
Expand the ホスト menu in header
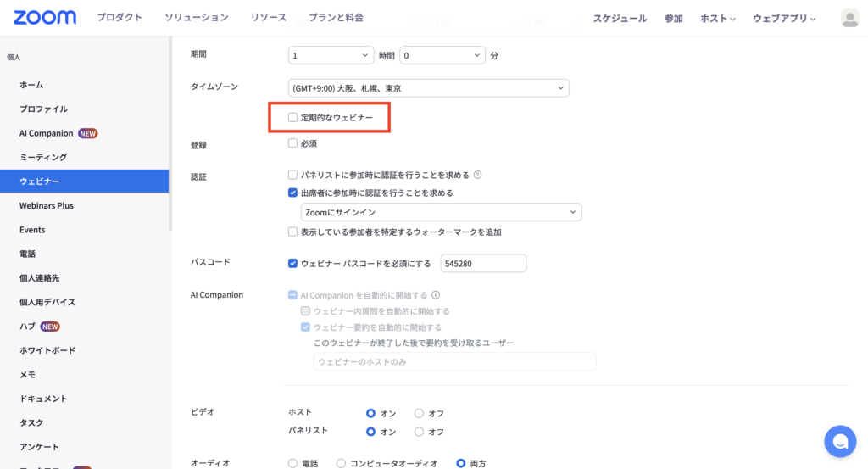pyautogui.click(x=717, y=19)
